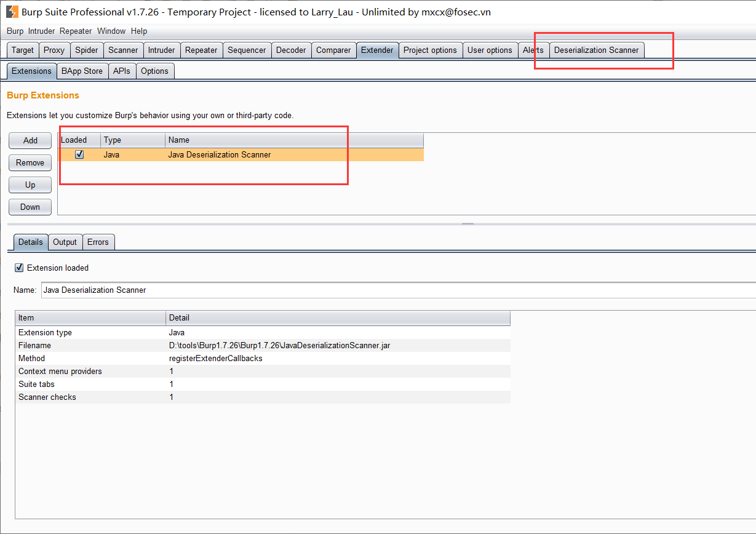Move extension up with Up button
Viewport: 756px width, 534px height.
[30, 185]
